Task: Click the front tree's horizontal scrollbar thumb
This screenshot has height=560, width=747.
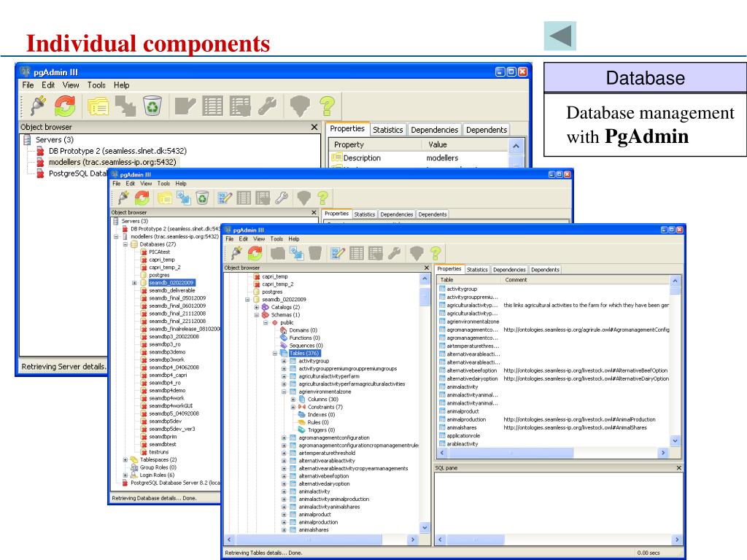Action: point(309,540)
